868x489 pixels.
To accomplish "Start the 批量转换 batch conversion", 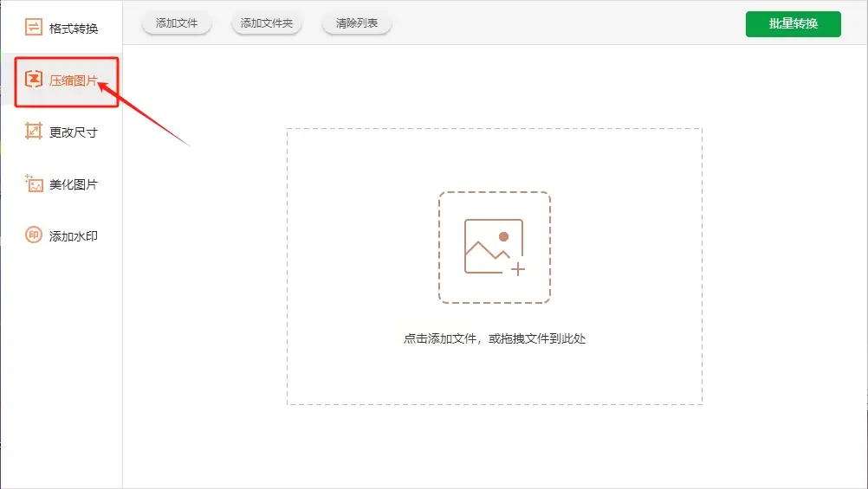I will click(x=794, y=23).
